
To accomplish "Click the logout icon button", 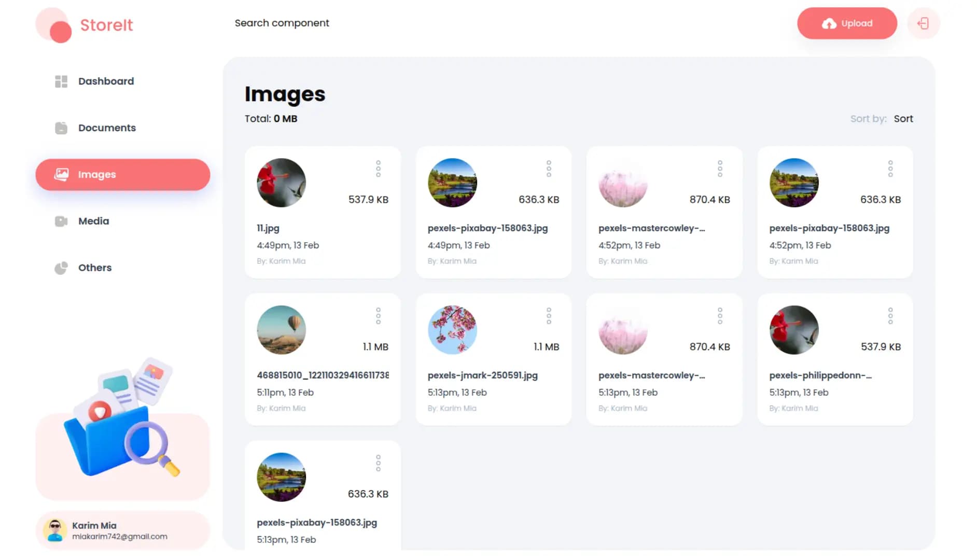I will 923,23.
